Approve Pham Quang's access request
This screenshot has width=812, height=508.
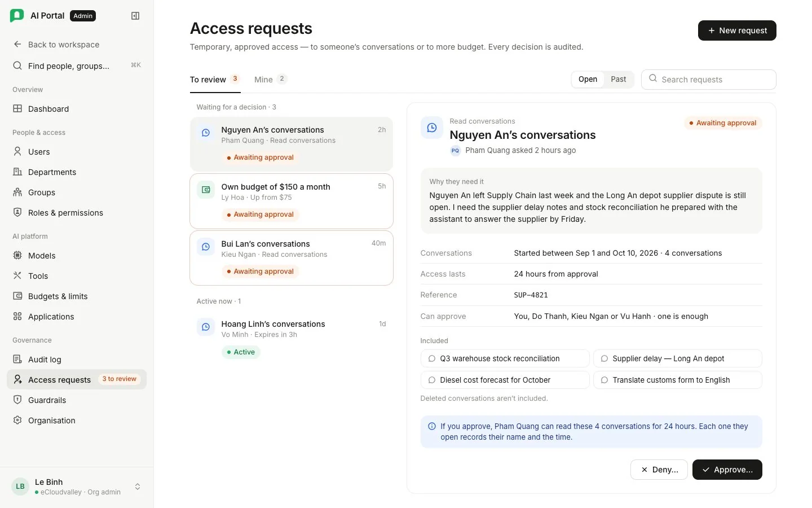tap(727, 470)
